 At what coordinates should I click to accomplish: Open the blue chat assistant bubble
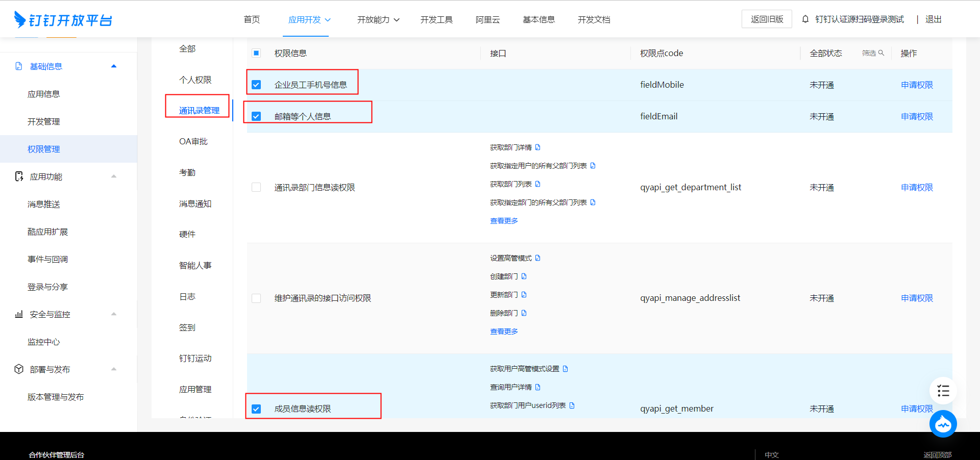(943, 424)
